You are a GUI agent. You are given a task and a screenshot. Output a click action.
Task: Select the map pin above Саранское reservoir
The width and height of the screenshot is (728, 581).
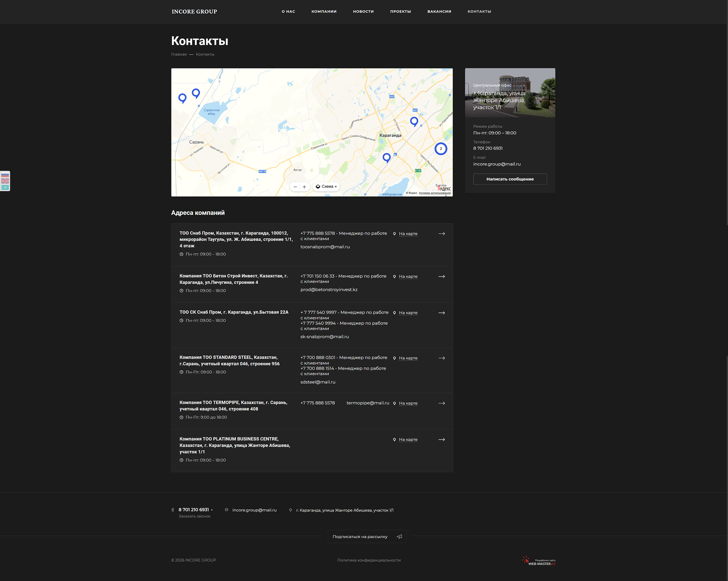196,93
